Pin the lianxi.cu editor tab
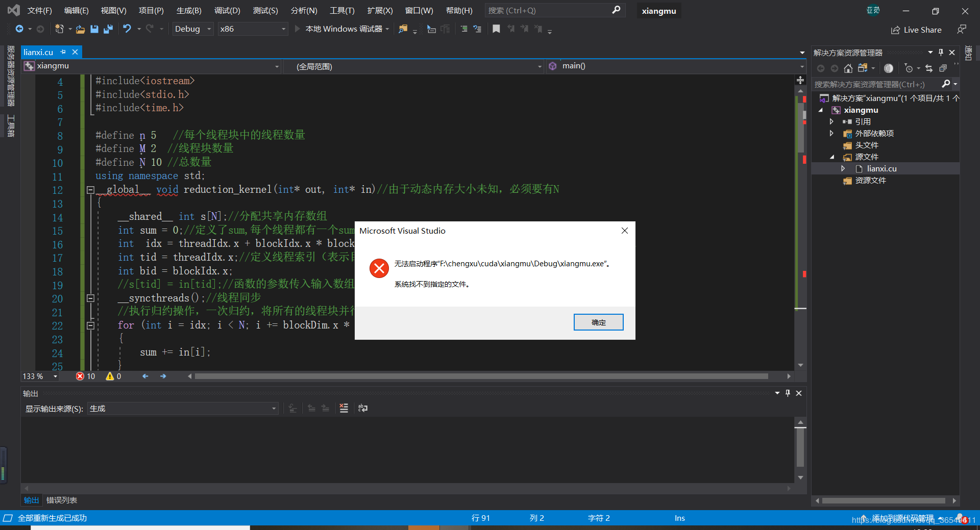Screen dimensions: 980x530 [63, 52]
